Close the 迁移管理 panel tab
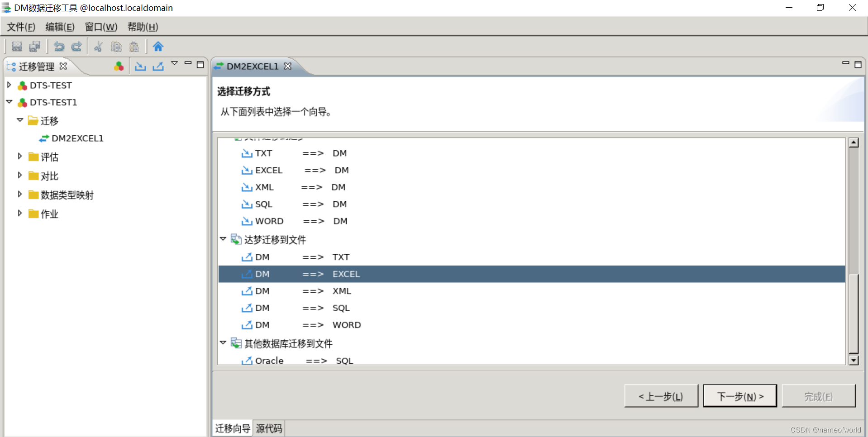Viewport: 868px width, 437px height. (x=63, y=66)
